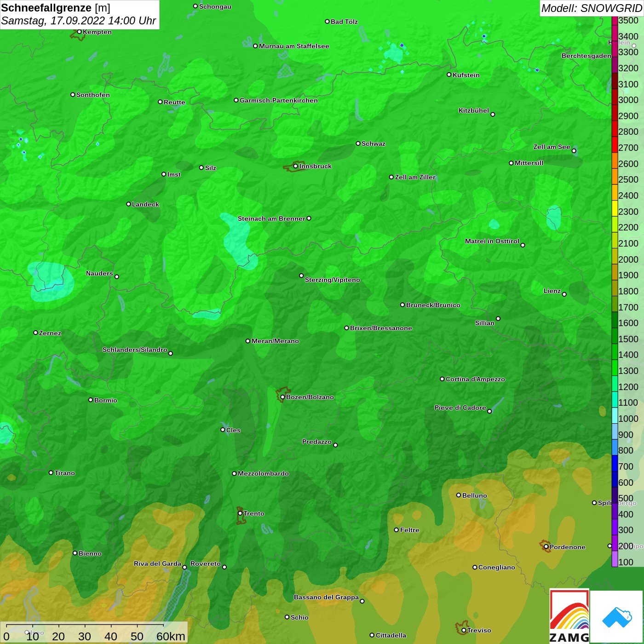Click the Schneefallgrenze [m] title

(x=56, y=8)
